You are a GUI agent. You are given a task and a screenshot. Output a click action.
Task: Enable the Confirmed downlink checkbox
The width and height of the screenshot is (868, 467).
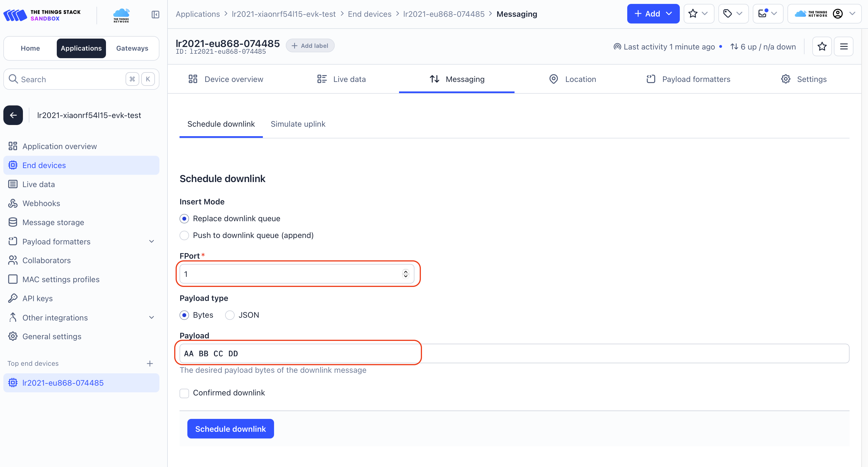click(184, 393)
